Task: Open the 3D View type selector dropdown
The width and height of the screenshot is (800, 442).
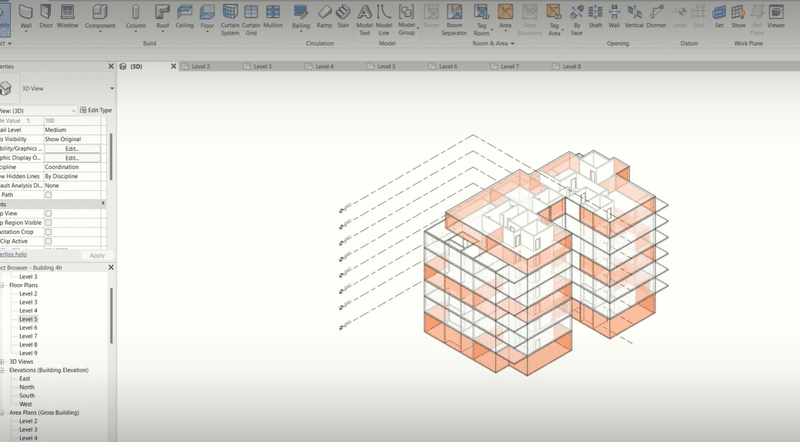Action: (112, 88)
